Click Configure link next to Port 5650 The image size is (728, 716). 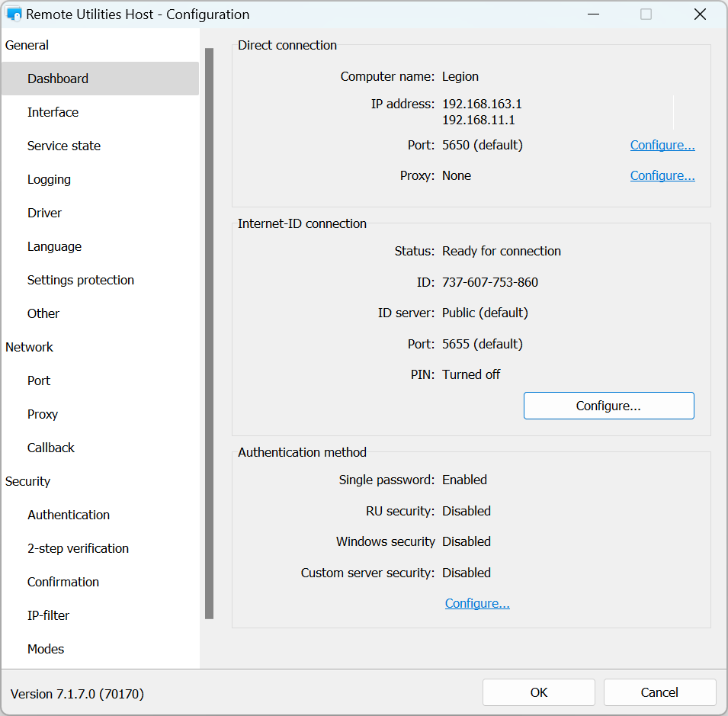tap(662, 145)
